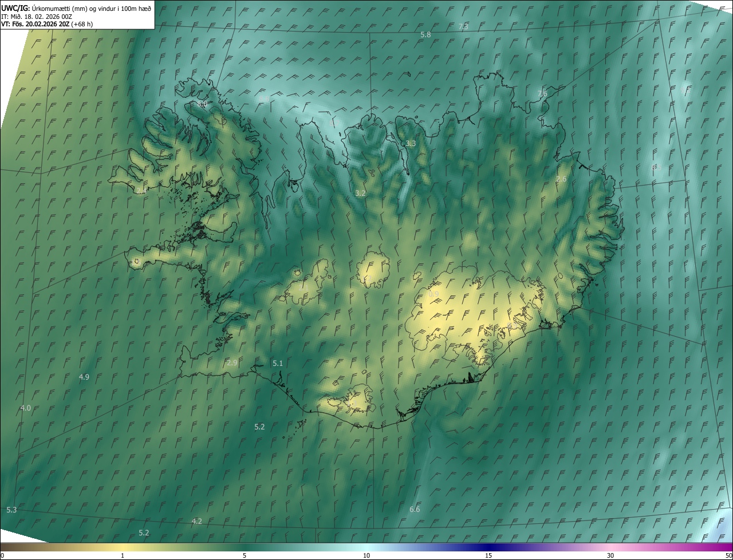This screenshot has width=733, height=560.
Task: Click the initial time line 'IT: Mið. 18. 02. 2026 00Z'
Action: [x=37, y=16]
